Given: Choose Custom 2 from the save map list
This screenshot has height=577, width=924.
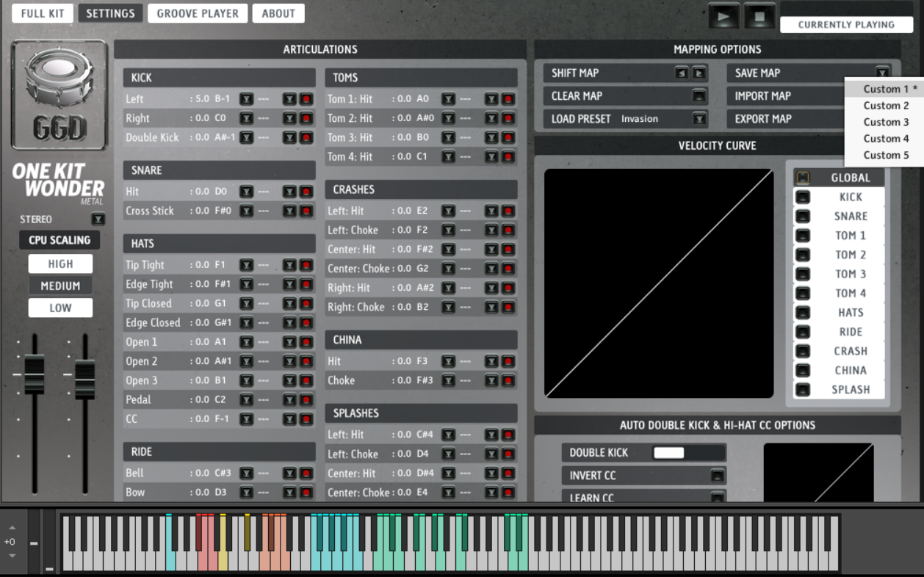Looking at the screenshot, I should click(886, 106).
